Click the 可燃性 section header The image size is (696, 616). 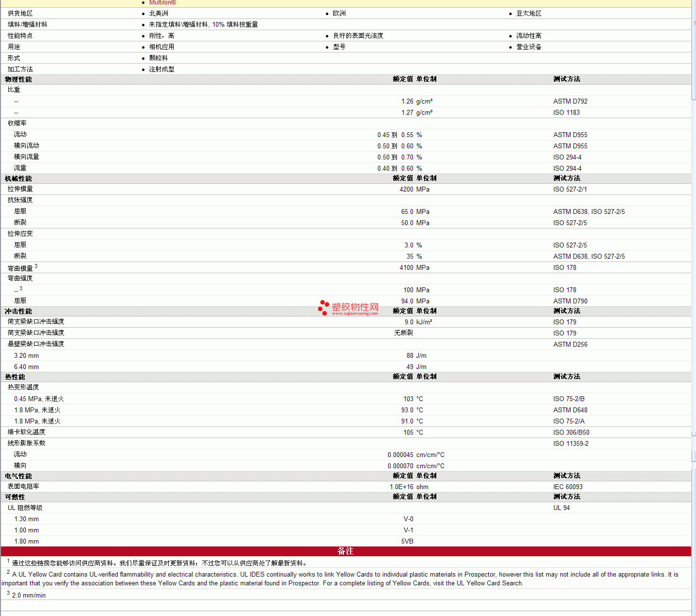click(15, 497)
